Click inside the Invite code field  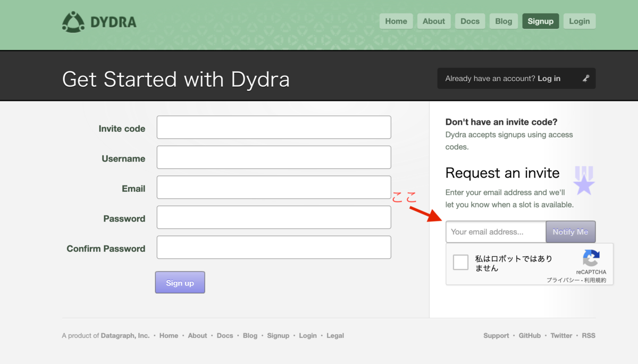tap(273, 127)
